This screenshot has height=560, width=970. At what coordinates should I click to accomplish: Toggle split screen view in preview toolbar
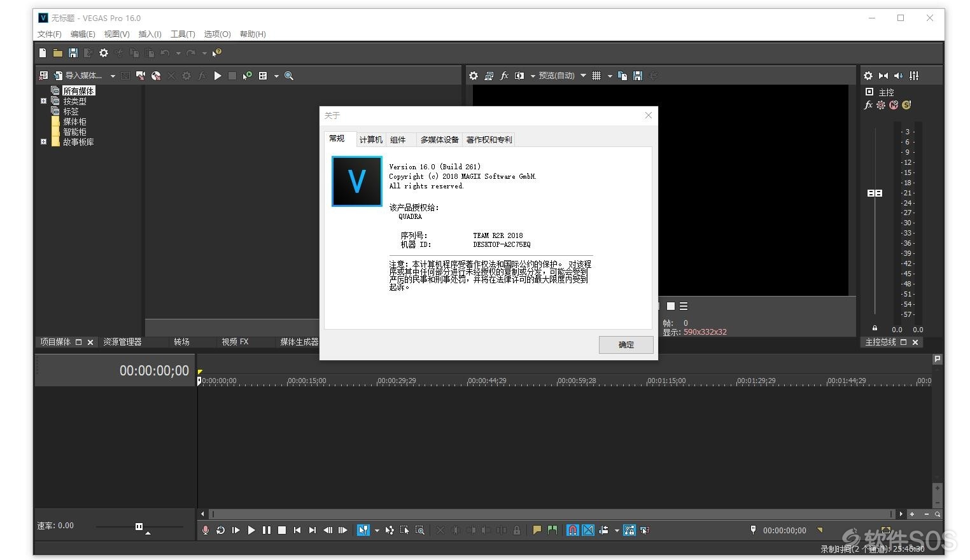(519, 76)
